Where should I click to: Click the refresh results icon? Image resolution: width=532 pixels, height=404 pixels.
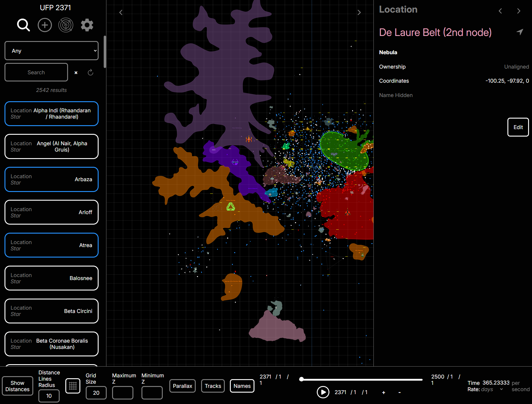91,72
